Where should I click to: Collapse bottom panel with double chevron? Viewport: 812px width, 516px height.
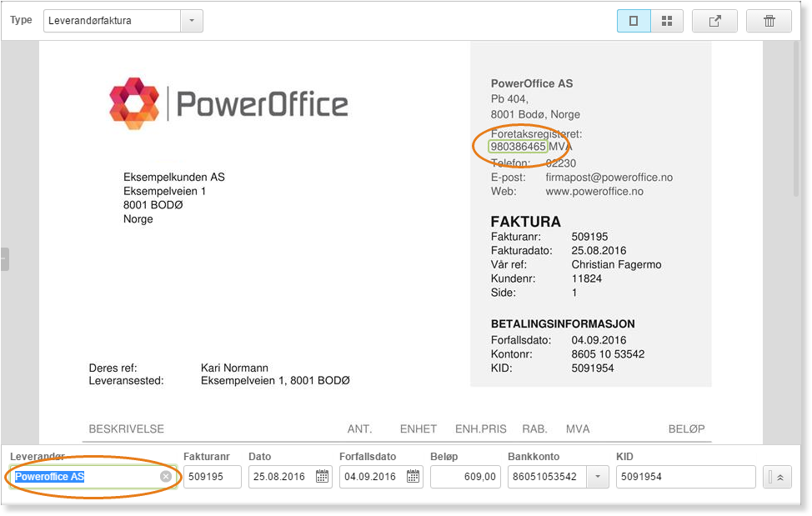click(x=777, y=477)
